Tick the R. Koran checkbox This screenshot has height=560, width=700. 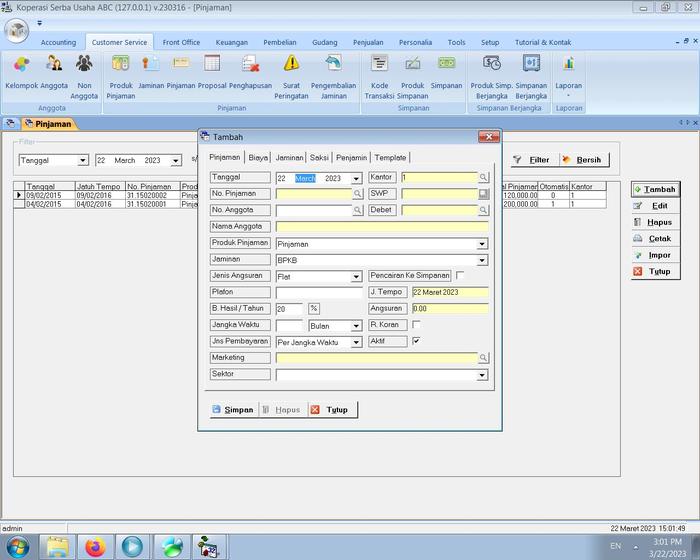[416, 324]
